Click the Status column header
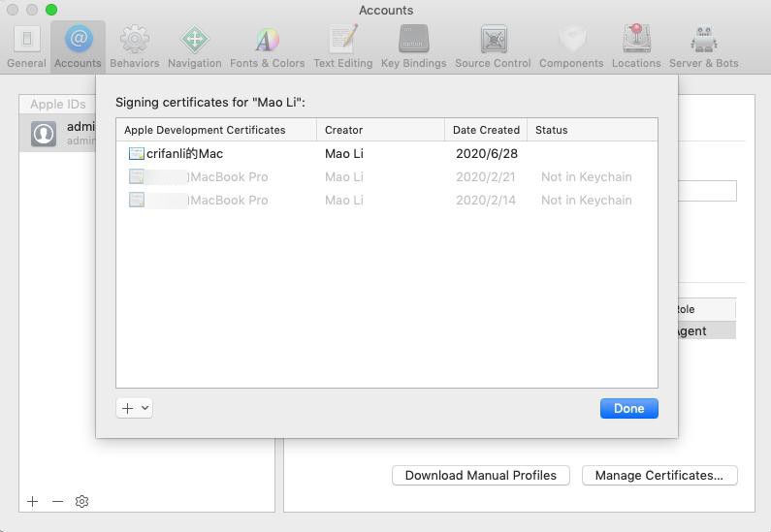The width and height of the screenshot is (771, 532). tap(593, 130)
